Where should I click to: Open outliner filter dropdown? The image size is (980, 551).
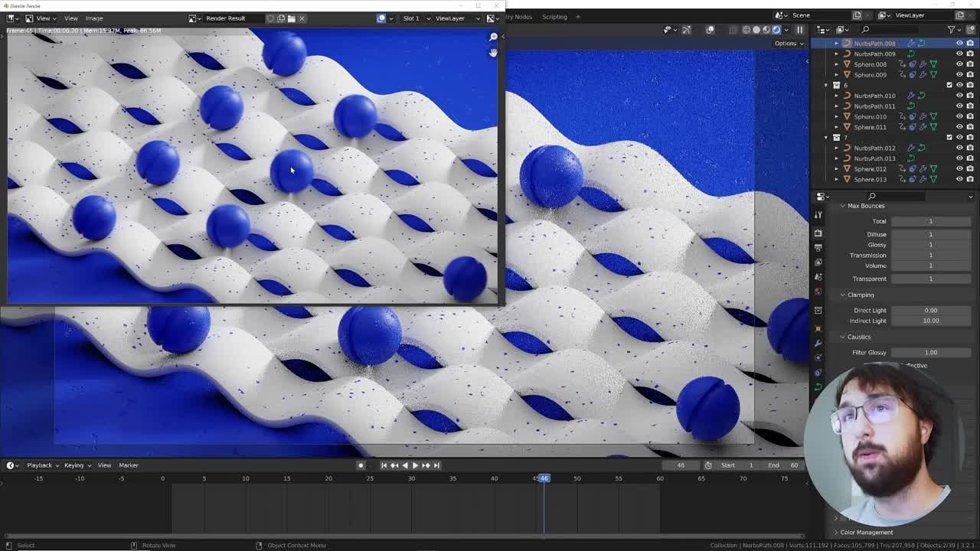[x=954, y=30]
